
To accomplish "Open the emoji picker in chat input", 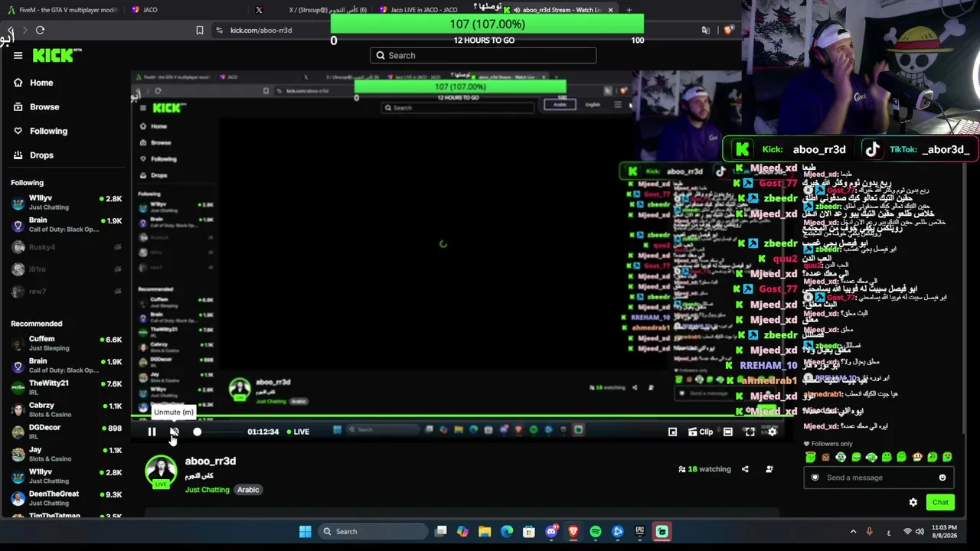I will coord(942,478).
